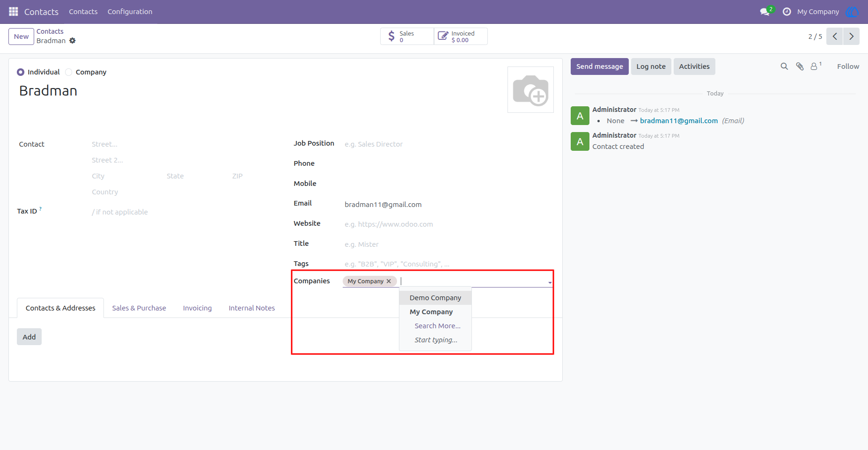Open the gear actions menu beside Bradman
The height and width of the screenshot is (450, 868).
[73, 41]
